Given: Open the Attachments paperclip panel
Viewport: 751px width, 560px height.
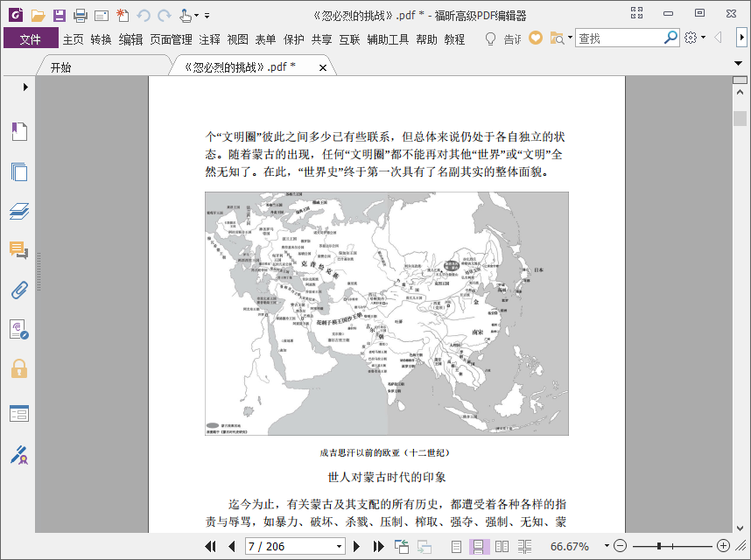Looking at the screenshot, I should [19, 290].
